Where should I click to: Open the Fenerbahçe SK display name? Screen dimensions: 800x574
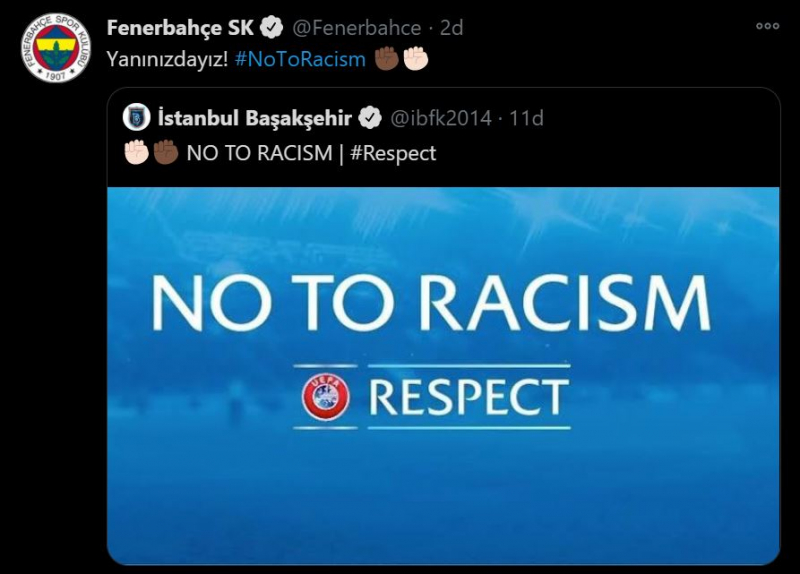click(x=180, y=28)
